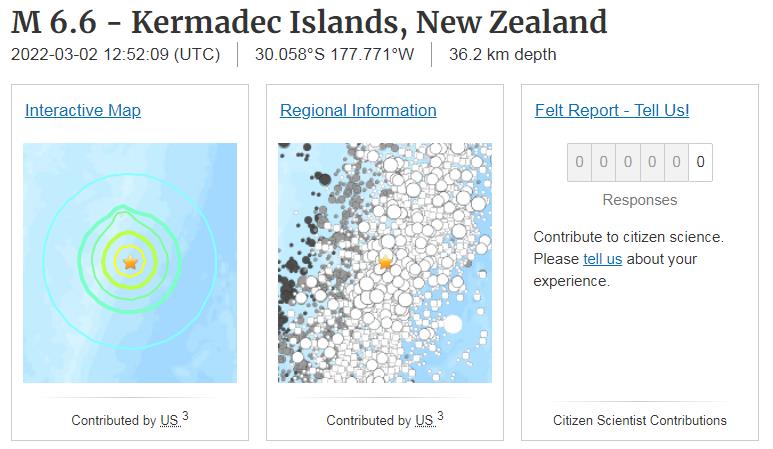Click the superscript 3 reference under Interactive Map
This screenshot has height=449, width=773.
185,416
